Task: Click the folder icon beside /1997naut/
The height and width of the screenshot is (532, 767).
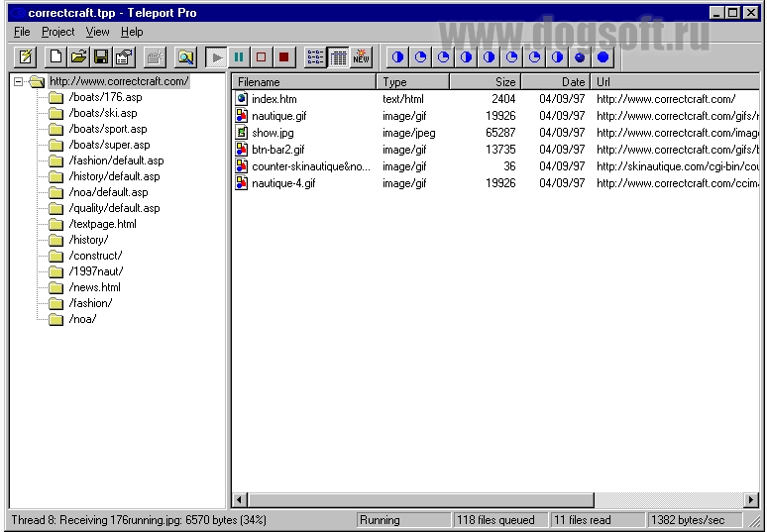Action: pyautogui.click(x=56, y=271)
